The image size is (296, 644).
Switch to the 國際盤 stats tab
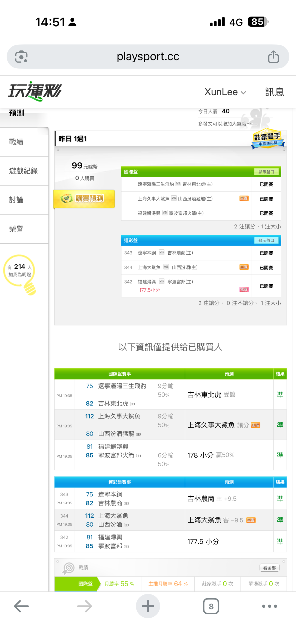pos(85,584)
